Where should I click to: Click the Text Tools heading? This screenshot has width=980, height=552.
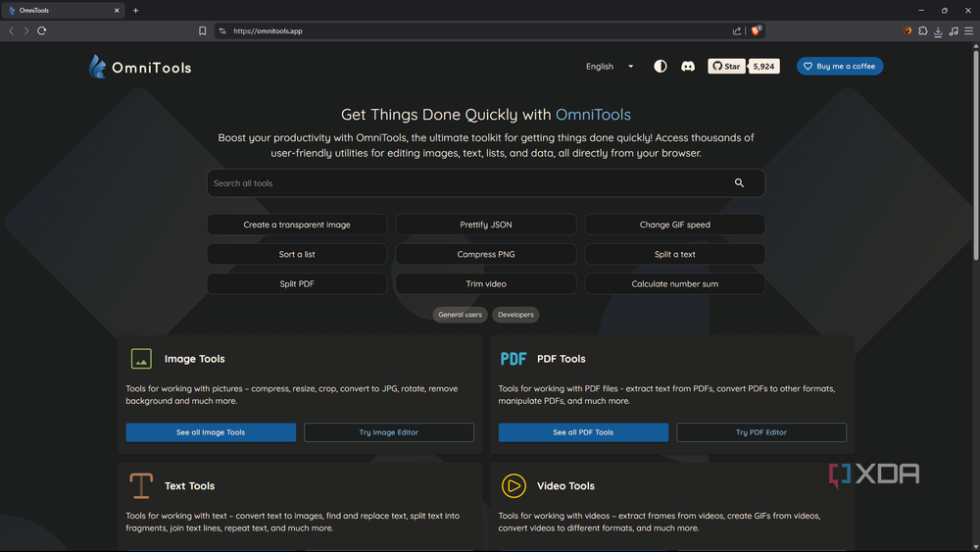(189, 485)
